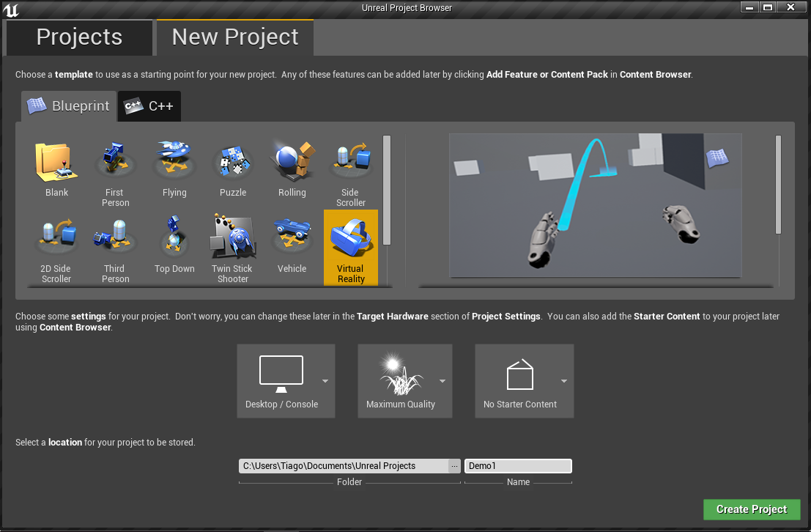The image size is (811, 532).
Task: Switch to the C++ template tab
Action: [149, 106]
